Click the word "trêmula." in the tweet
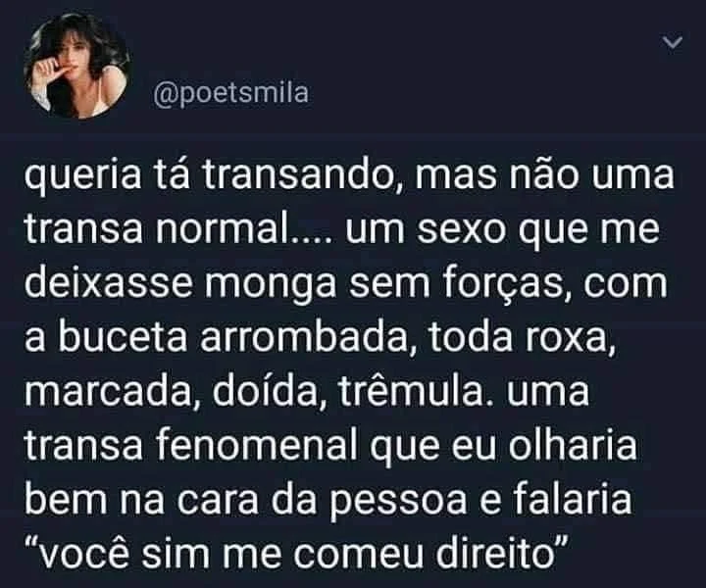 click(x=418, y=391)
